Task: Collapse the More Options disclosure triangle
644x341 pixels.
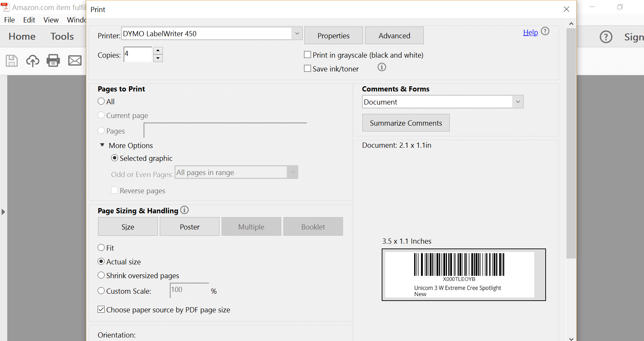Action: click(102, 145)
